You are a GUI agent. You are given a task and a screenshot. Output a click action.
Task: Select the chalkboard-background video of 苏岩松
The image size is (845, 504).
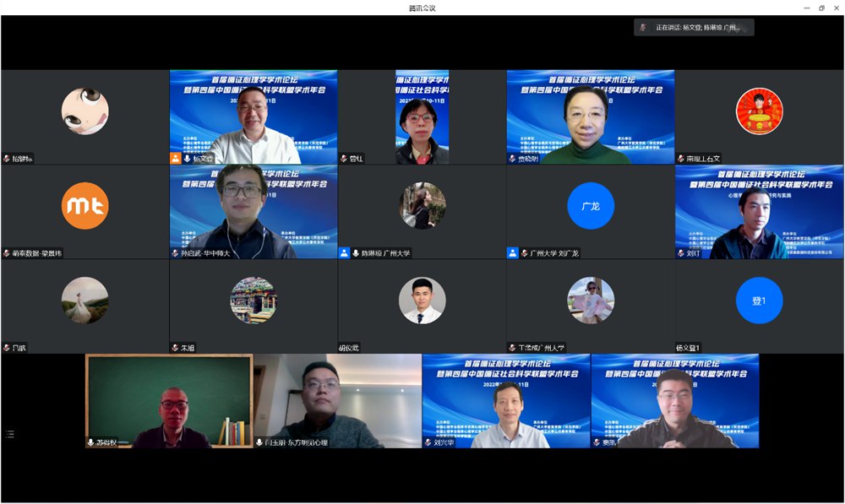click(169, 400)
